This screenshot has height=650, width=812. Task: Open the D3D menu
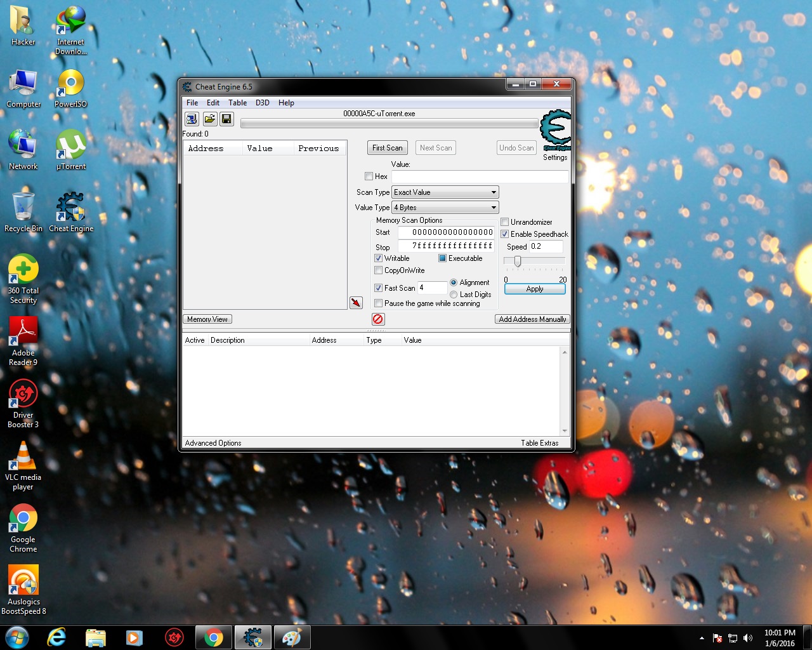[263, 103]
